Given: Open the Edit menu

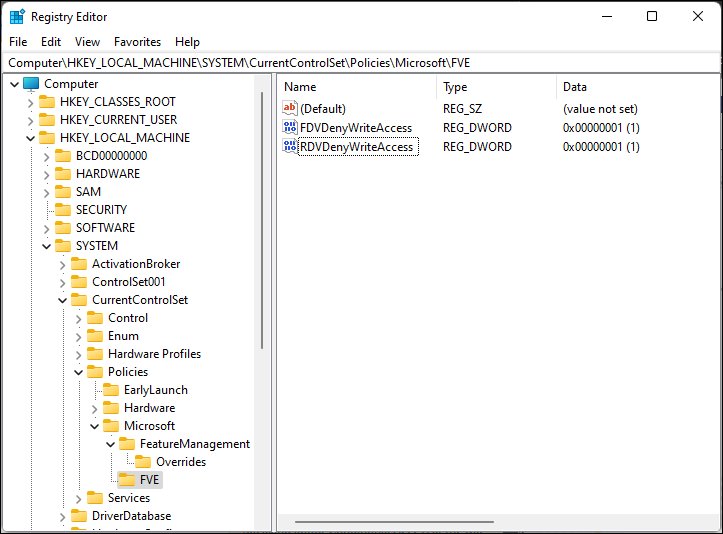Looking at the screenshot, I should (x=51, y=42).
